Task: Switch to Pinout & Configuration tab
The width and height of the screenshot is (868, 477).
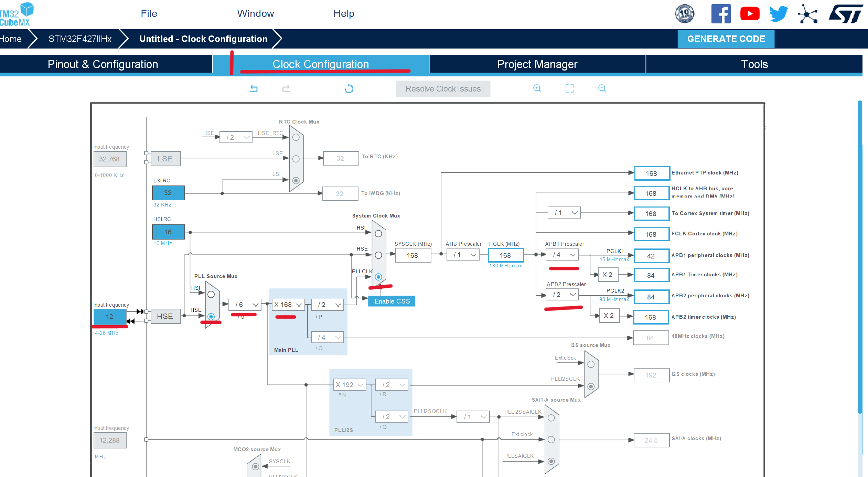Action: (103, 64)
